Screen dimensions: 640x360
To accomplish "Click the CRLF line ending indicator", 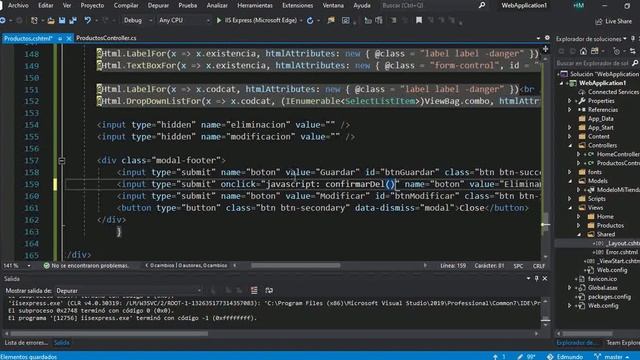I will tap(539, 266).
